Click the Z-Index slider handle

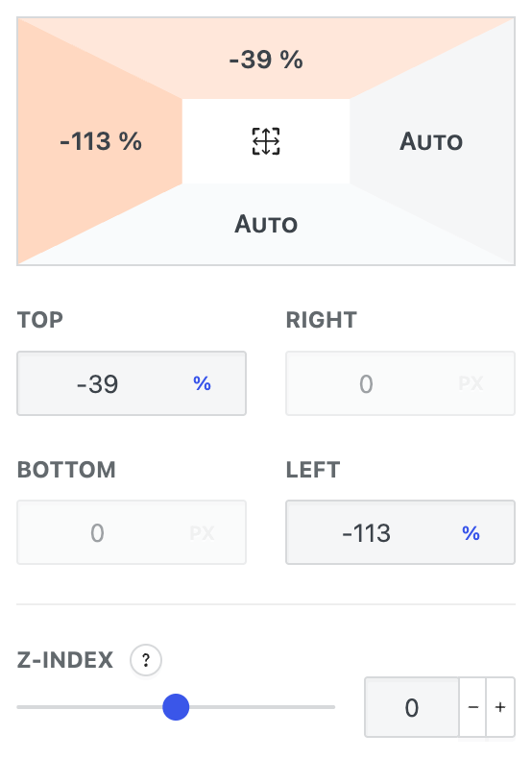click(x=176, y=707)
